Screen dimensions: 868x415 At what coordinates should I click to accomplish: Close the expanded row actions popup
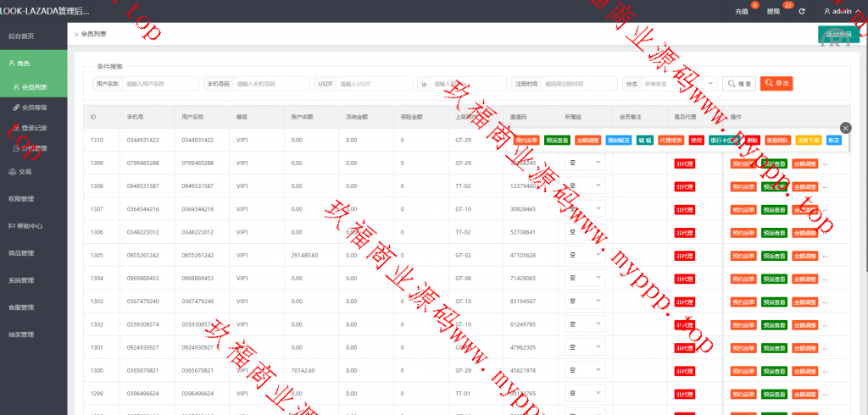coord(844,127)
